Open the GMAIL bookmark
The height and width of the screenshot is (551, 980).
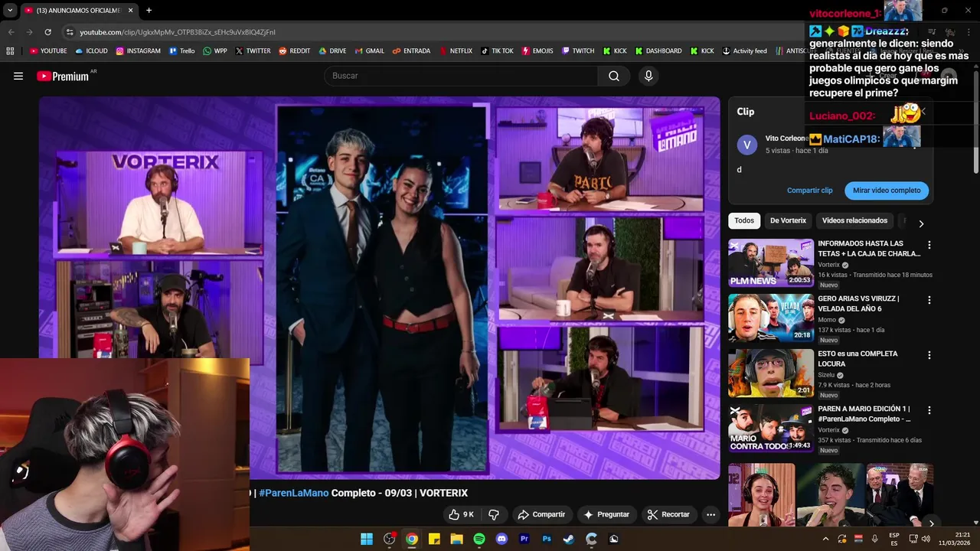tap(370, 51)
